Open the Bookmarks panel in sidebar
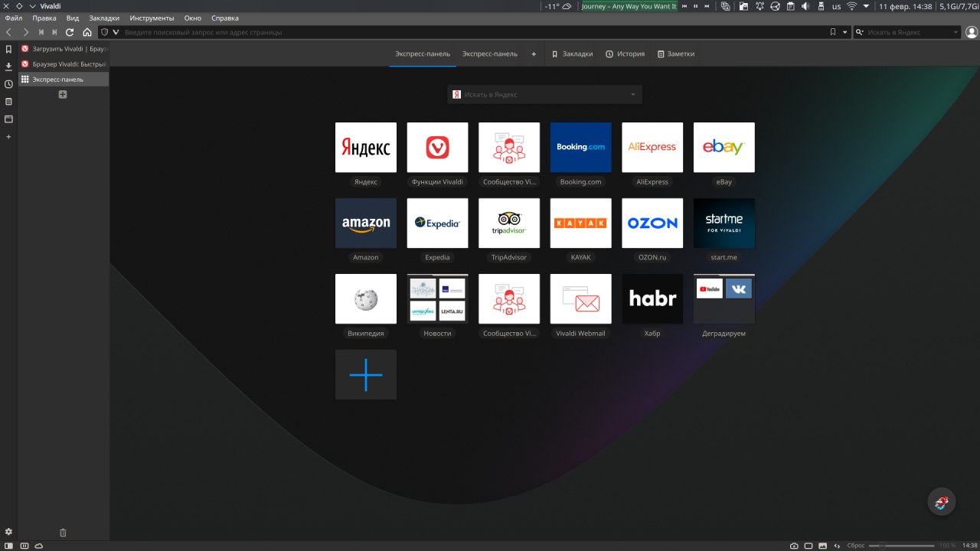Viewport: 980px width, 551px height. pyautogui.click(x=8, y=49)
